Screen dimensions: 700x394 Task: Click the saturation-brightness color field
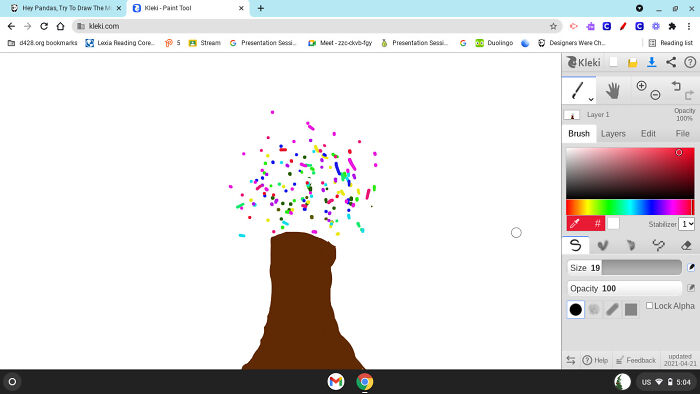click(x=630, y=173)
